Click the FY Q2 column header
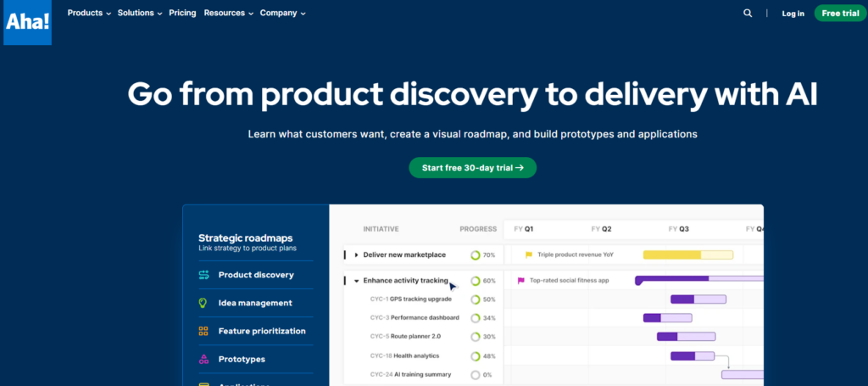The width and height of the screenshot is (868, 386). point(601,229)
